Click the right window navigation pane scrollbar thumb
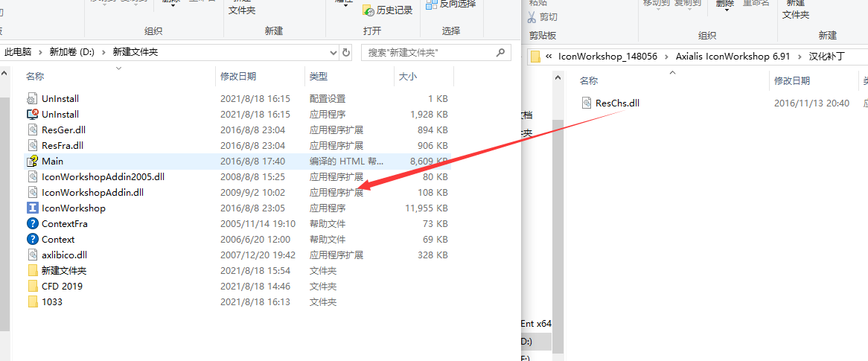The image size is (868, 361). click(x=558, y=237)
